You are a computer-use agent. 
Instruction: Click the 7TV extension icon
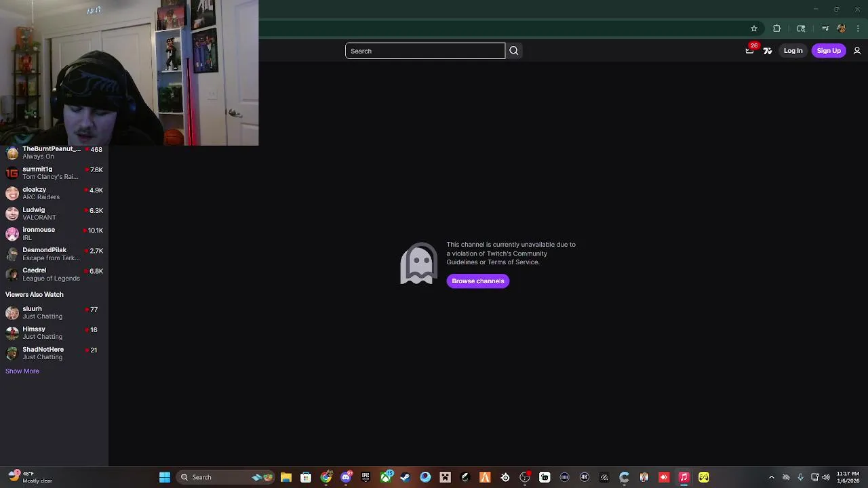point(768,51)
